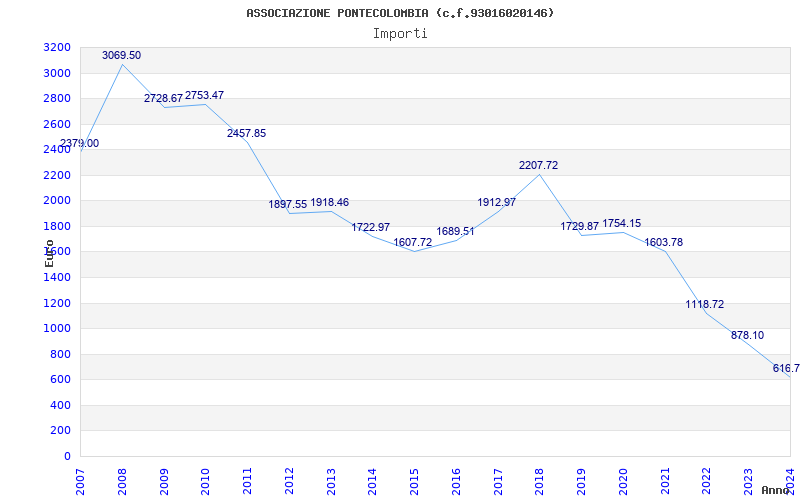Viewport: 800px width, 500px height.
Task: Select the 400 y-axis value
Action: (x=61, y=405)
